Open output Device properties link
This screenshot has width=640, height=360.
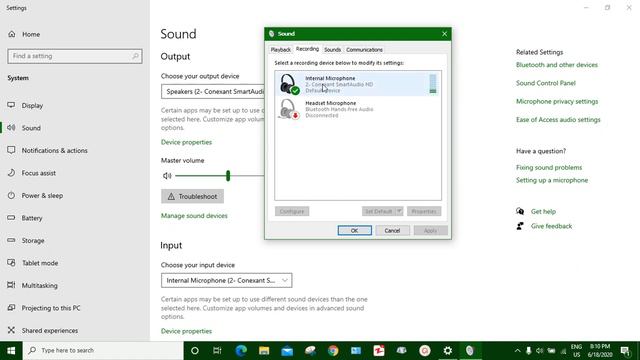[186, 142]
